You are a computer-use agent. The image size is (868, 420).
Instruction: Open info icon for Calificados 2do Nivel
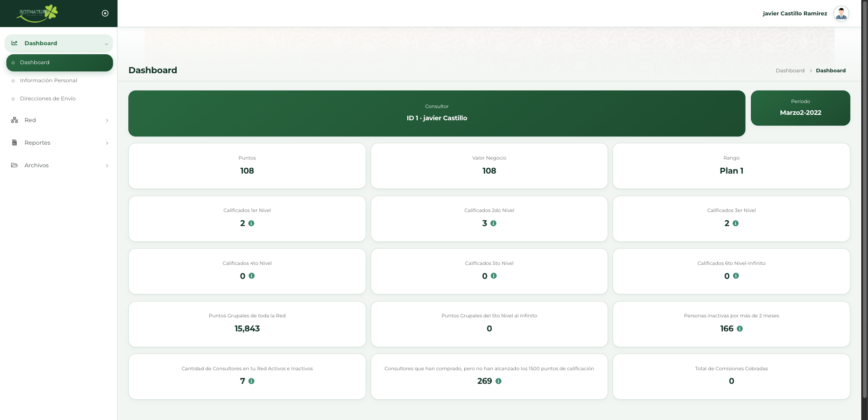(x=494, y=223)
